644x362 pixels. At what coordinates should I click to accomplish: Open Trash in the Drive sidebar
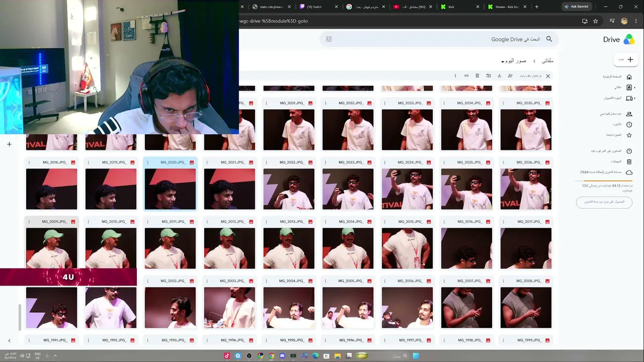point(629,162)
